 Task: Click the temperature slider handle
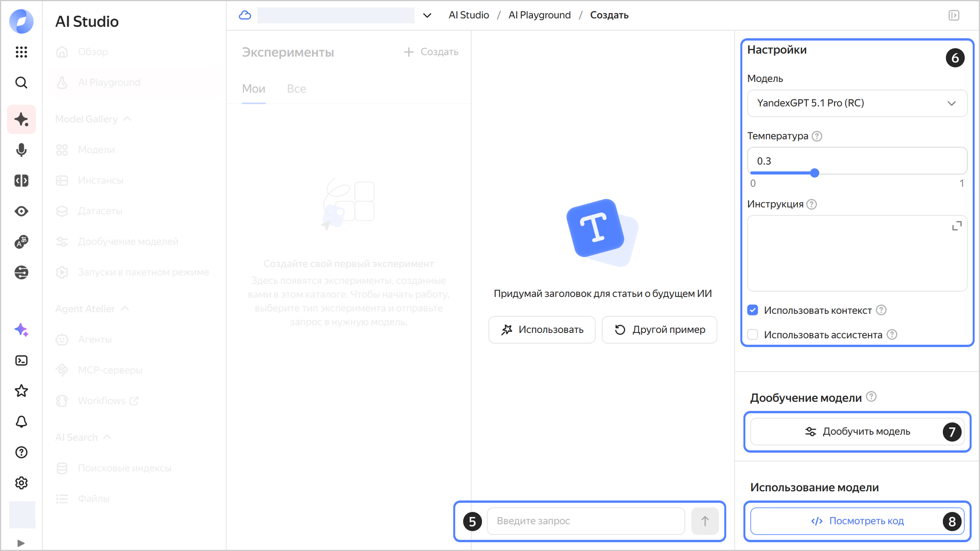(x=815, y=173)
